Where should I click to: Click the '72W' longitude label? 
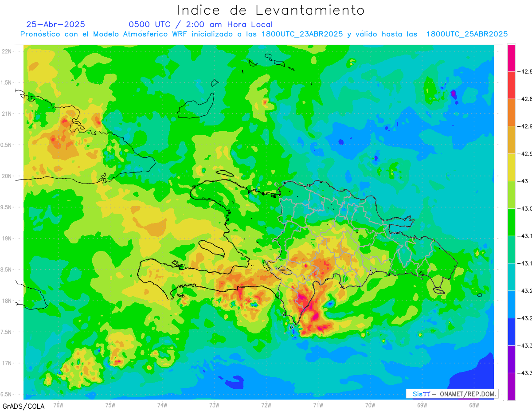click(266, 405)
